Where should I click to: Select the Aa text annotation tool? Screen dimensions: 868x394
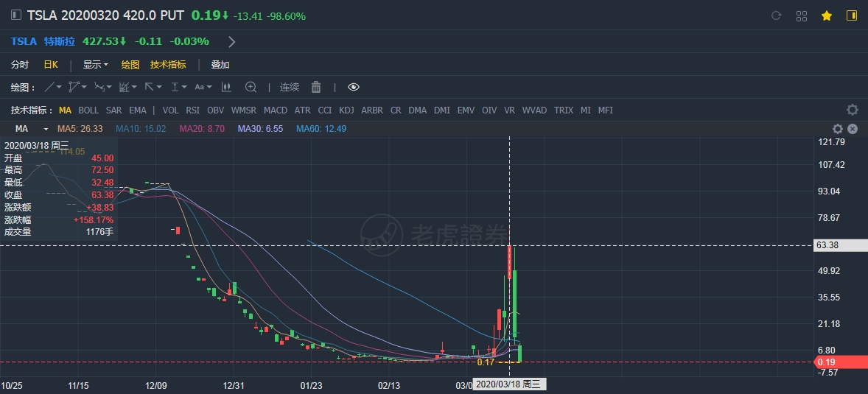(199, 87)
